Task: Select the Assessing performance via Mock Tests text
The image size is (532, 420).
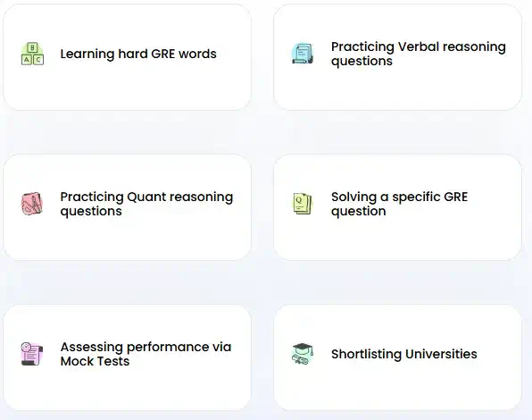Action: click(x=145, y=354)
